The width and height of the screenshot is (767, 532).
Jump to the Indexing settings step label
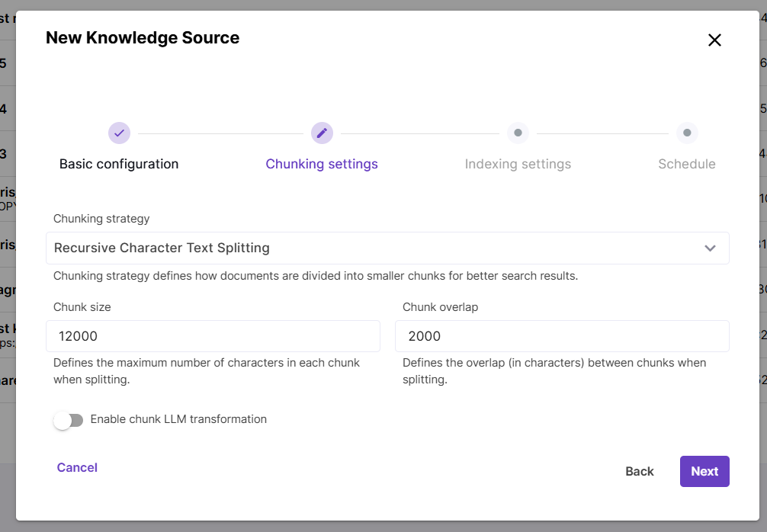[x=518, y=164]
